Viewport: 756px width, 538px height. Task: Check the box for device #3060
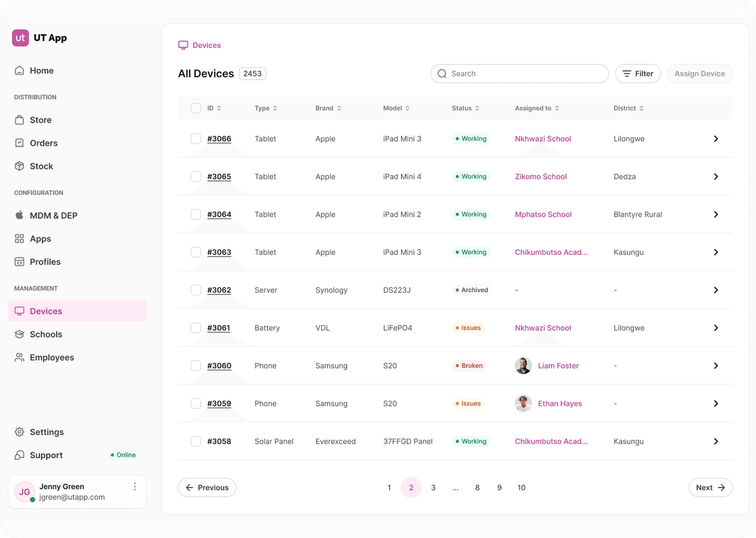pos(196,366)
